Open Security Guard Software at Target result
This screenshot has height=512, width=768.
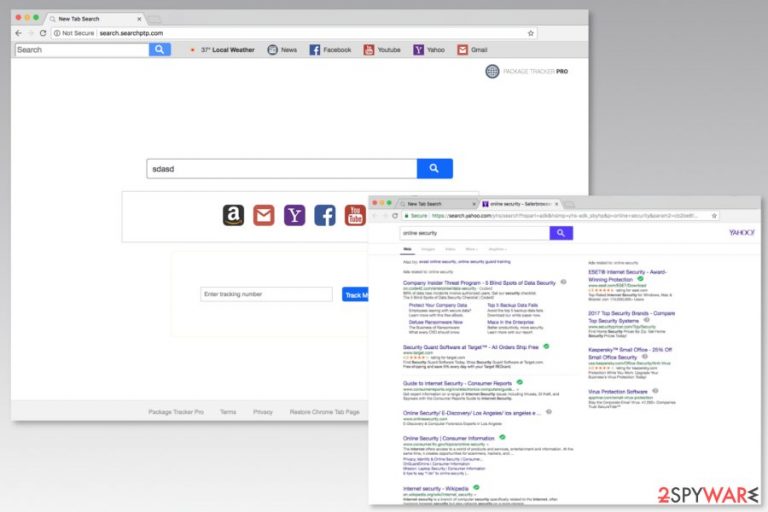click(x=471, y=347)
